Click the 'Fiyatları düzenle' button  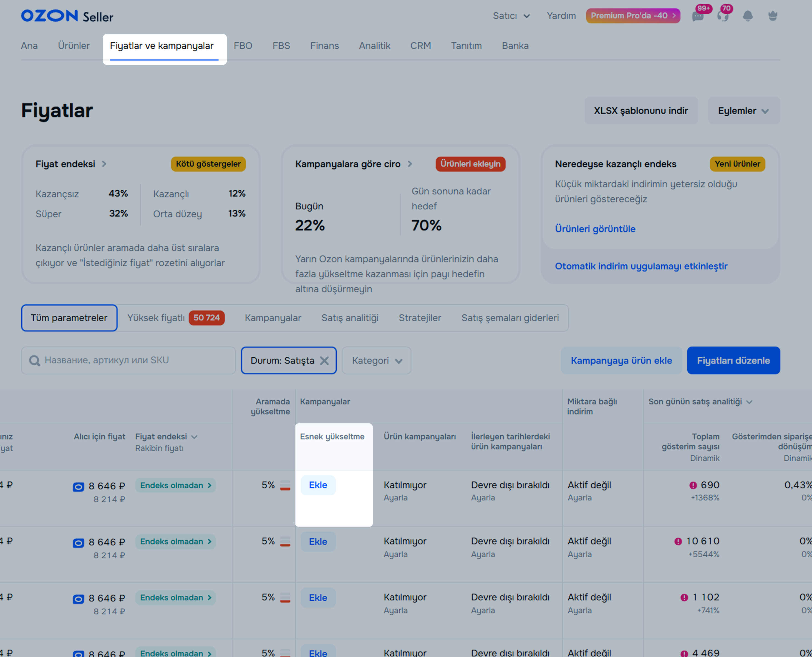coord(733,361)
